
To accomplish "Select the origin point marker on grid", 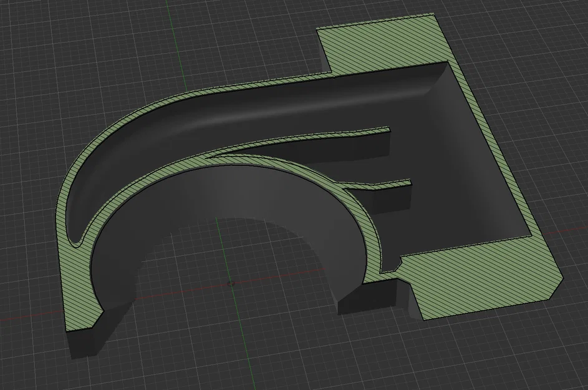I will (231, 284).
